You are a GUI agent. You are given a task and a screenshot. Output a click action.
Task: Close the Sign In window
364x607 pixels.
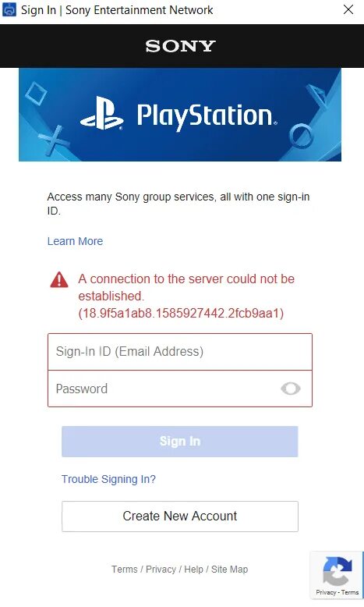348,9
